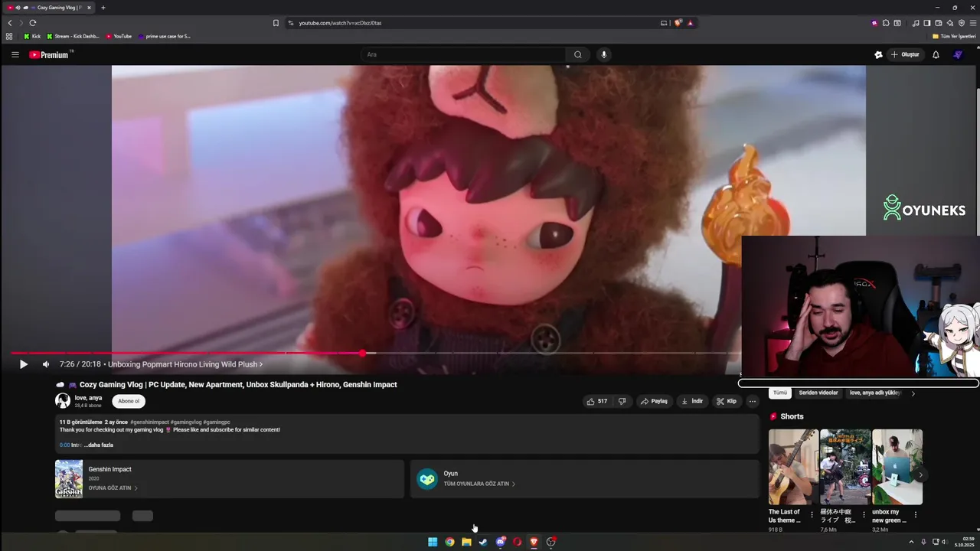The height and width of the screenshot is (551, 980).
Task: Click the youtube.com address bar URL
Action: (340, 23)
